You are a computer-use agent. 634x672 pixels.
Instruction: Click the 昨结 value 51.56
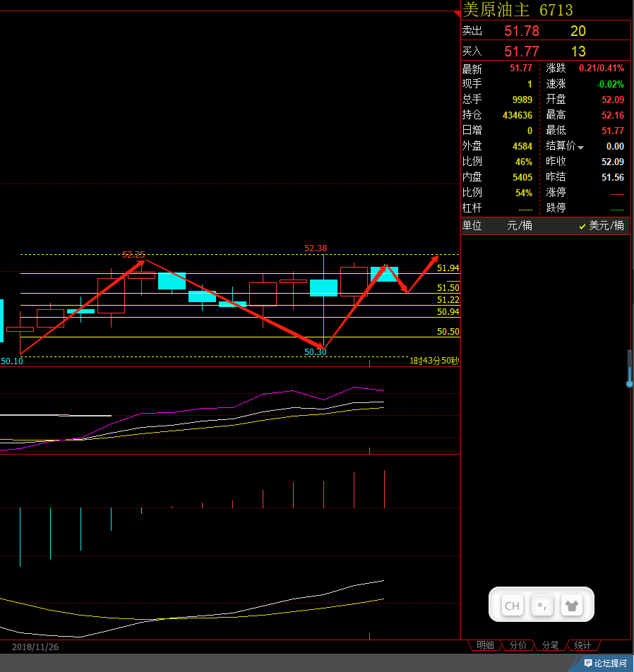[613, 177]
